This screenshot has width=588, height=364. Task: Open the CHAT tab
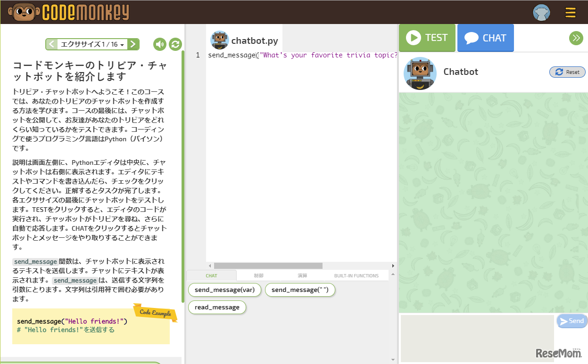(485, 38)
